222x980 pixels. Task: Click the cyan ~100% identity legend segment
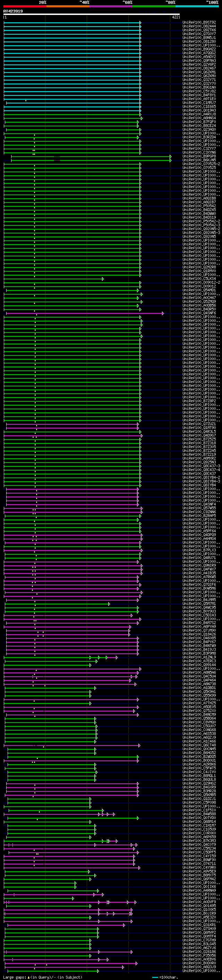[x=197, y=6]
